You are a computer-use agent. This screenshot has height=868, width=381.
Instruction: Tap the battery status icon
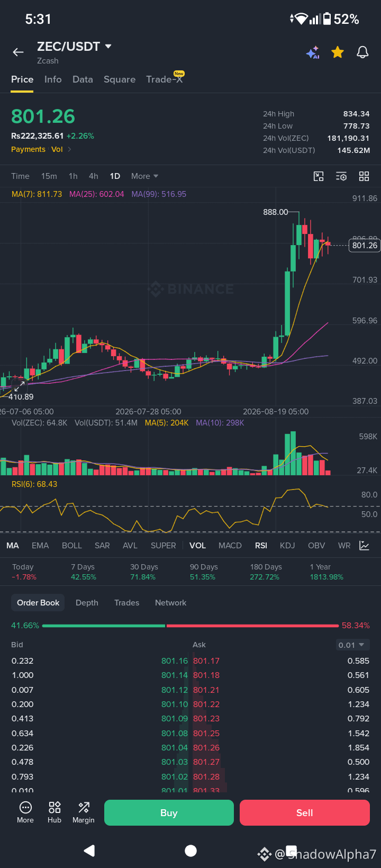click(x=327, y=19)
